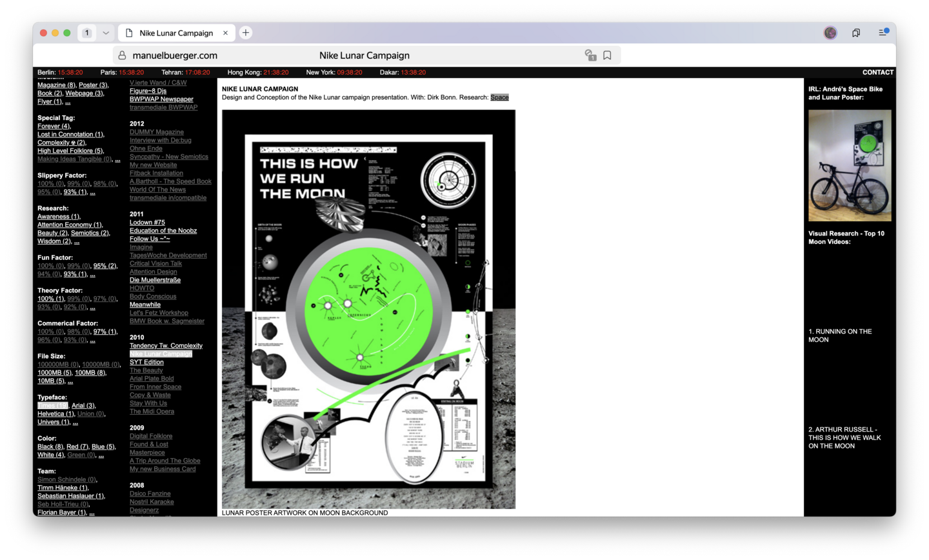Filter by Poster (3)
Image resolution: width=929 pixels, height=560 pixels.
coord(94,85)
